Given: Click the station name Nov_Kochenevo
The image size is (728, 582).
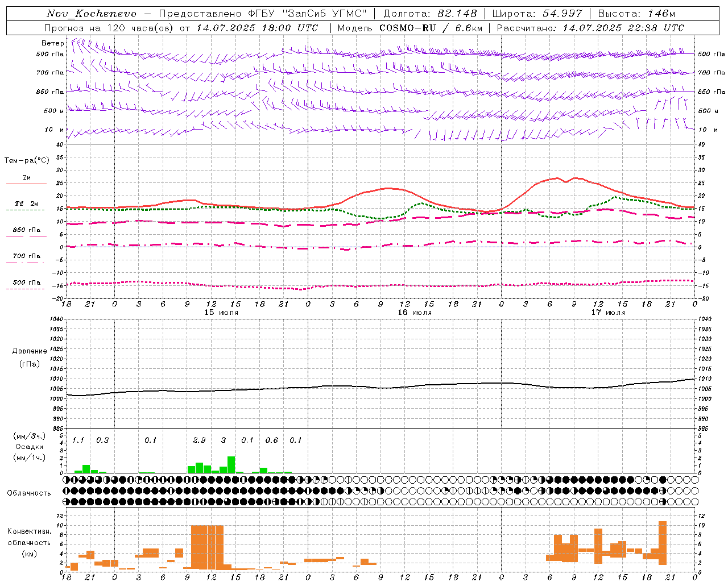Looking at the screenshot, I should click(x=92, y=14).
